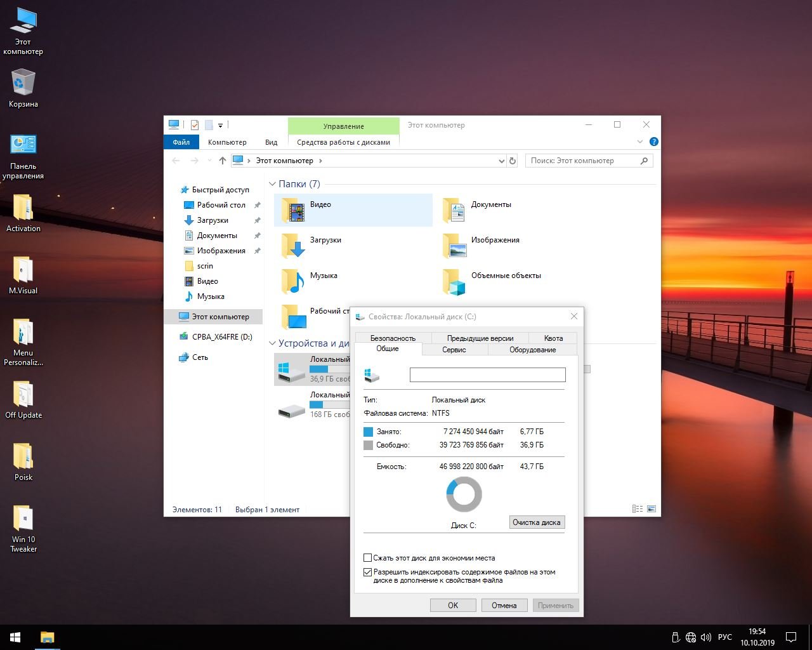This screenshot has width=812, height=650.
Task: Click the taskbar clock and date
Action: (757, 637)
